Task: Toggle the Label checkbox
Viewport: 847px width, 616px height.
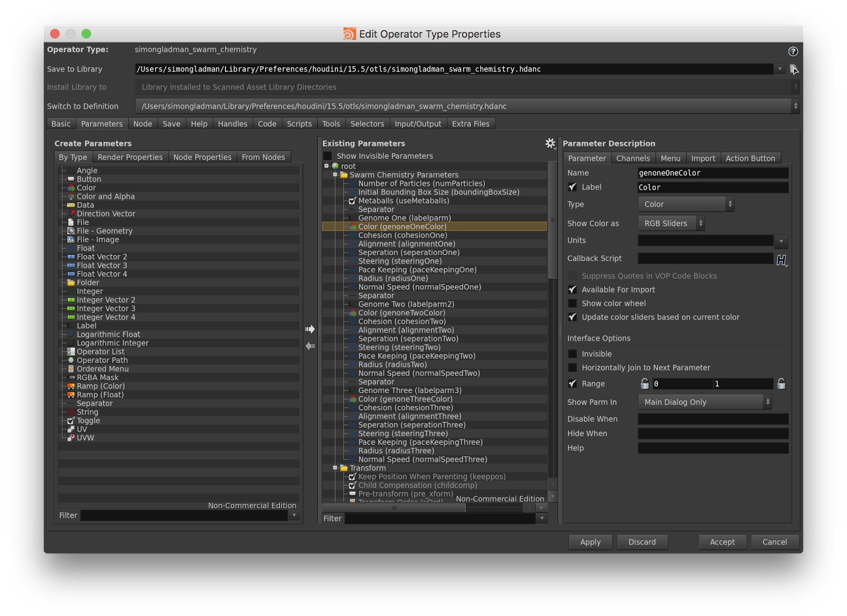Action: pyautogui.click(x=572, y=187)
